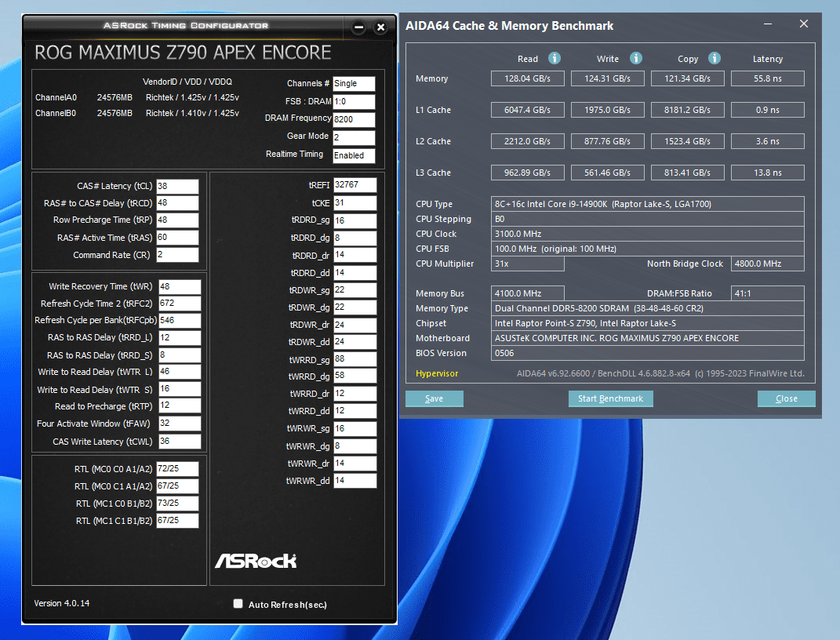Open Read benchmark info icon
The image size is (840, 640).
[x=555, y=58]
